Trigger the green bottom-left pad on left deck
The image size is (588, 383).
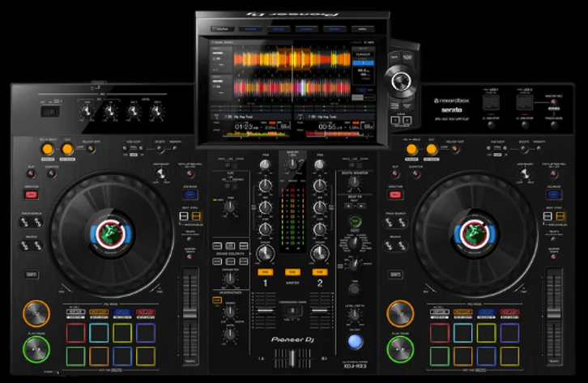pos(76,356)
